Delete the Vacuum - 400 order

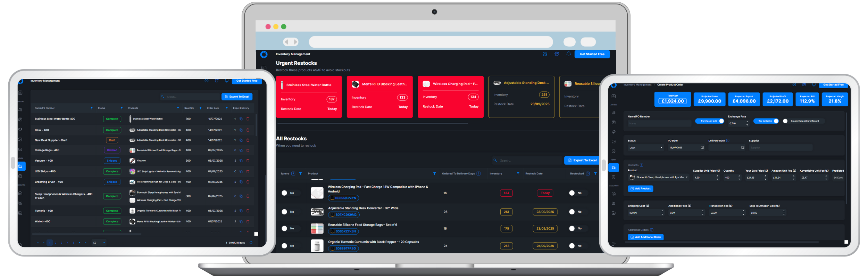[x=248, y=161]
